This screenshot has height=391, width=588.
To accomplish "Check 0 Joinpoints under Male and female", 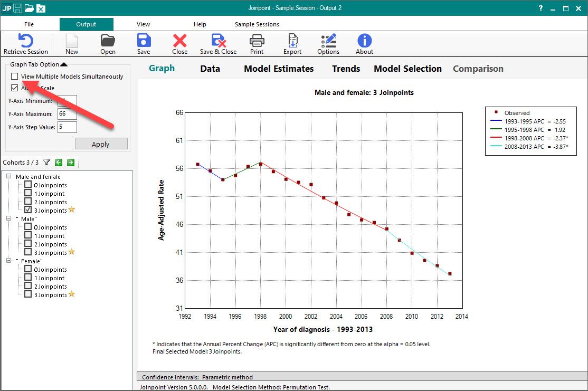I will tap(28, 185).
